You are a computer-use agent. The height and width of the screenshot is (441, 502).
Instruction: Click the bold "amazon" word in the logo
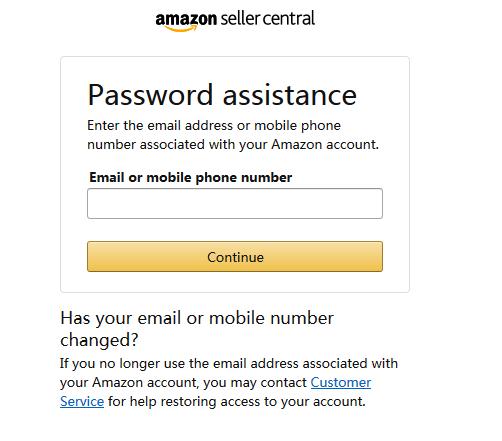(186, 19)
